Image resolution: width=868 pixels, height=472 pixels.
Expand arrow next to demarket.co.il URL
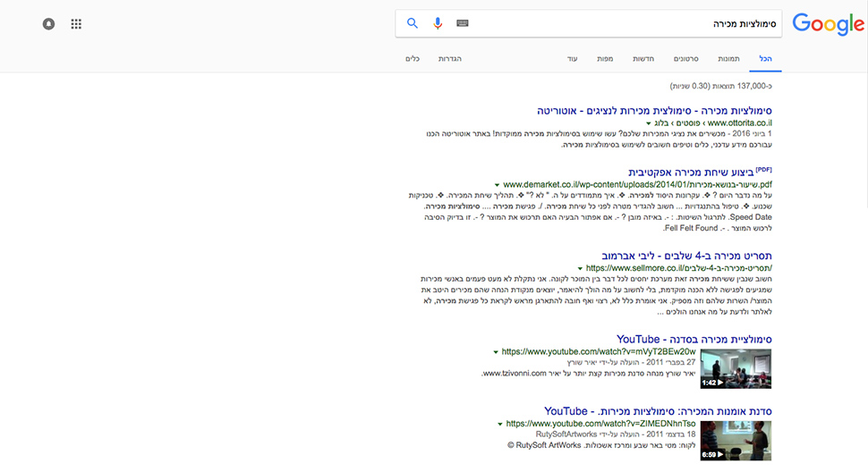coord(498,185)
